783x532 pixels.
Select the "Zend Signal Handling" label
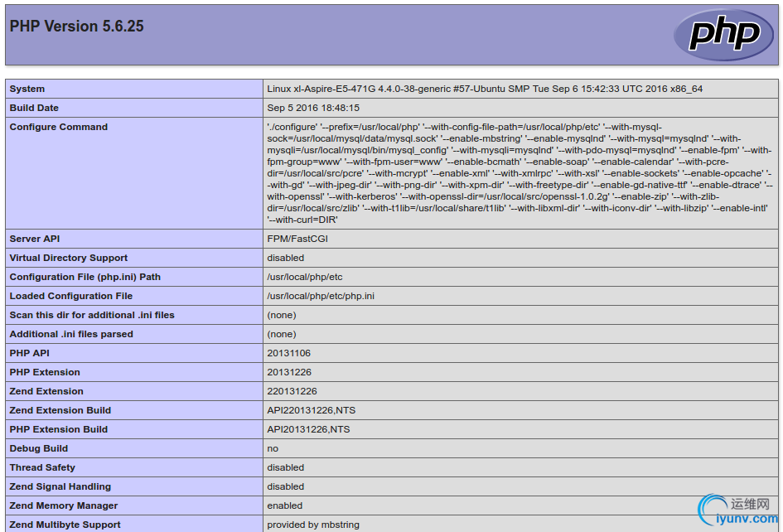[x=60, y=486]
